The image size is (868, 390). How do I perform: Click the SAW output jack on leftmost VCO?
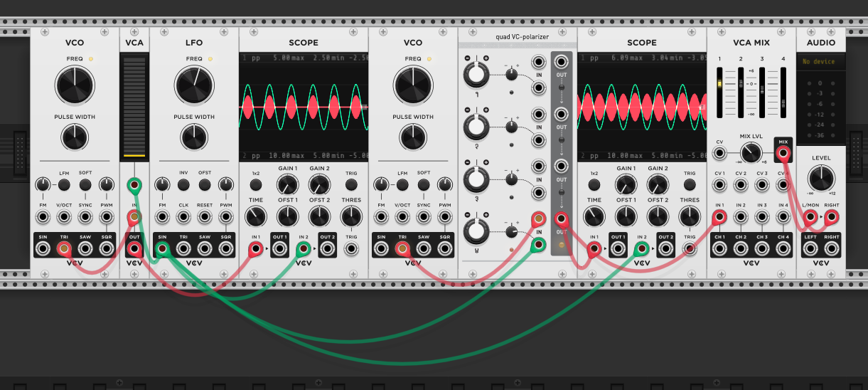(x=85, y=249)
